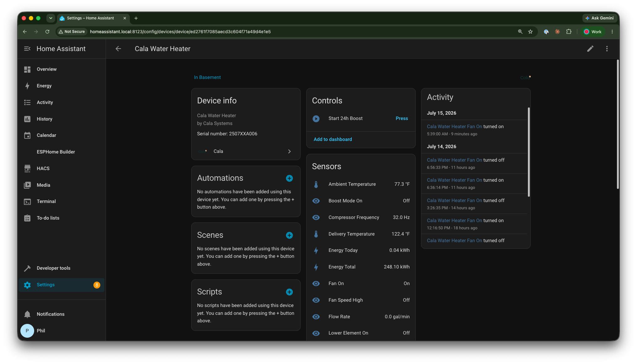637x364 pixels.
Task: Add an automation with the plus icon
Action: [289, 178]
